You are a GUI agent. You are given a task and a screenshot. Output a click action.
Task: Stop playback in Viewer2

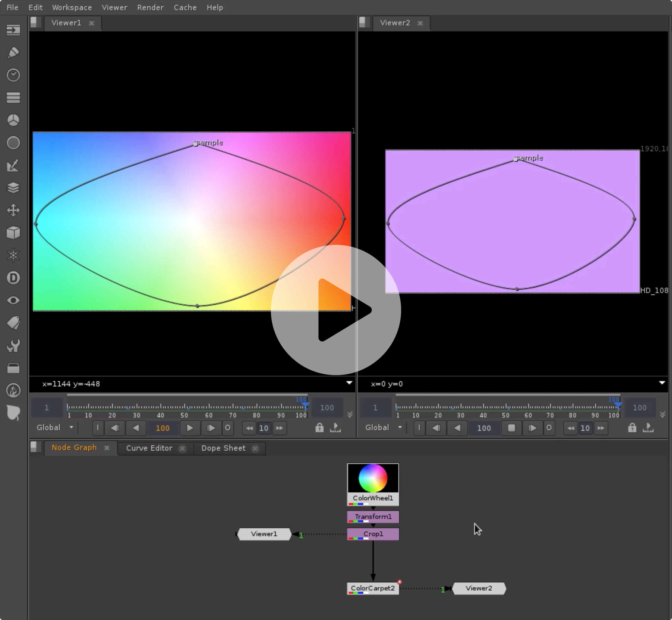coord(511,428)
